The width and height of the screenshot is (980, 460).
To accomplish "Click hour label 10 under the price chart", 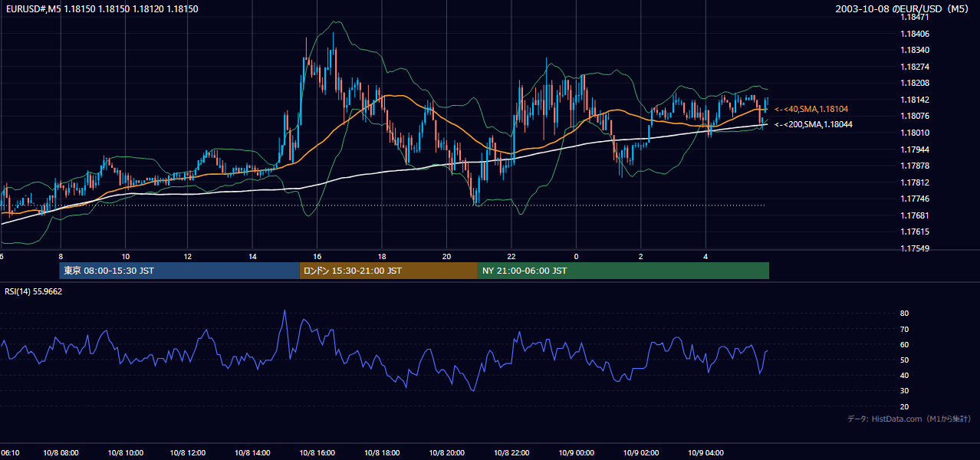I will click(x=125, y=256).
